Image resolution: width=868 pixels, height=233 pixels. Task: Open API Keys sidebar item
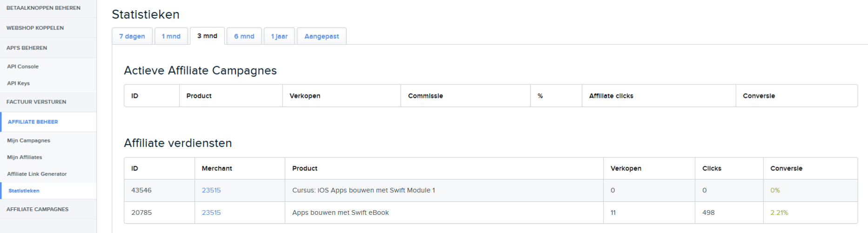click(x=19, y=83)
